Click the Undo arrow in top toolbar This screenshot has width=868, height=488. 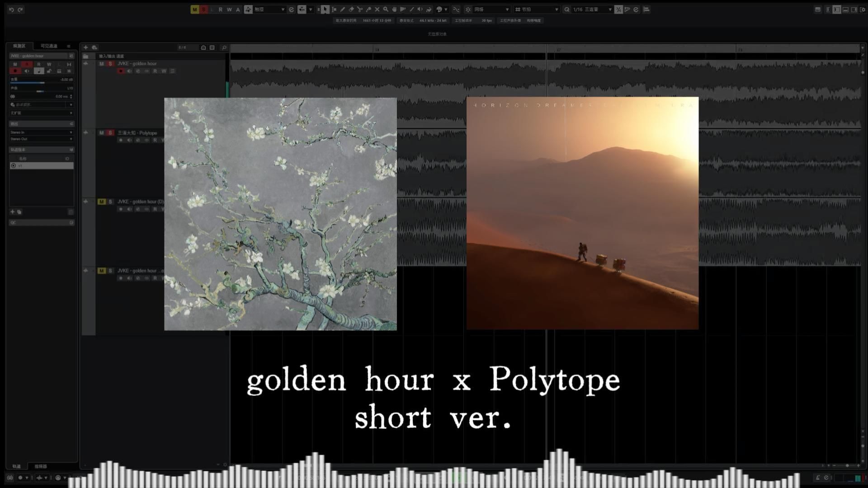[11, 9]
